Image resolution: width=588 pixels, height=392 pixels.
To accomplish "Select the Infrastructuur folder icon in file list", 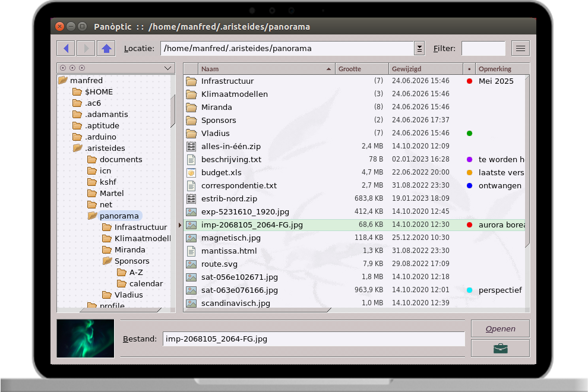I will pos(191,81).
